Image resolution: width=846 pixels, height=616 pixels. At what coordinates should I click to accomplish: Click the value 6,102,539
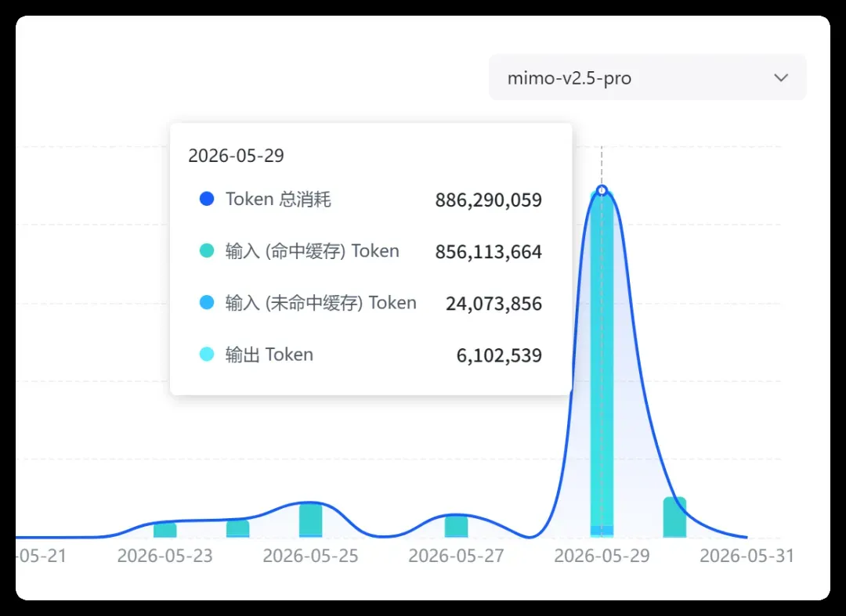(499, 355)
